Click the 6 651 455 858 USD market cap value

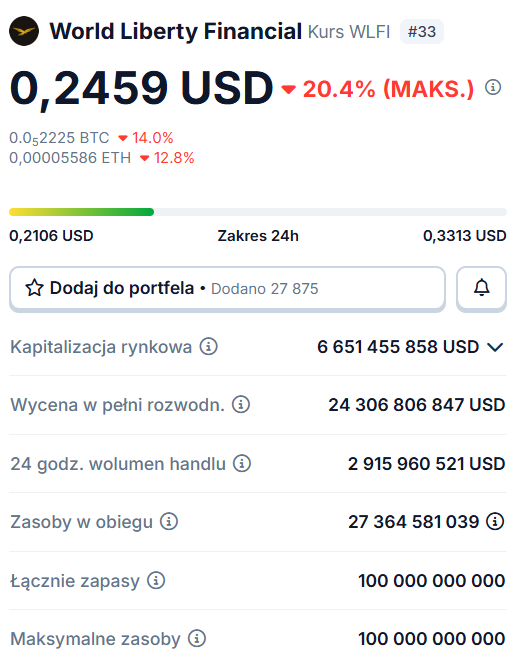(x=398, y=347)
